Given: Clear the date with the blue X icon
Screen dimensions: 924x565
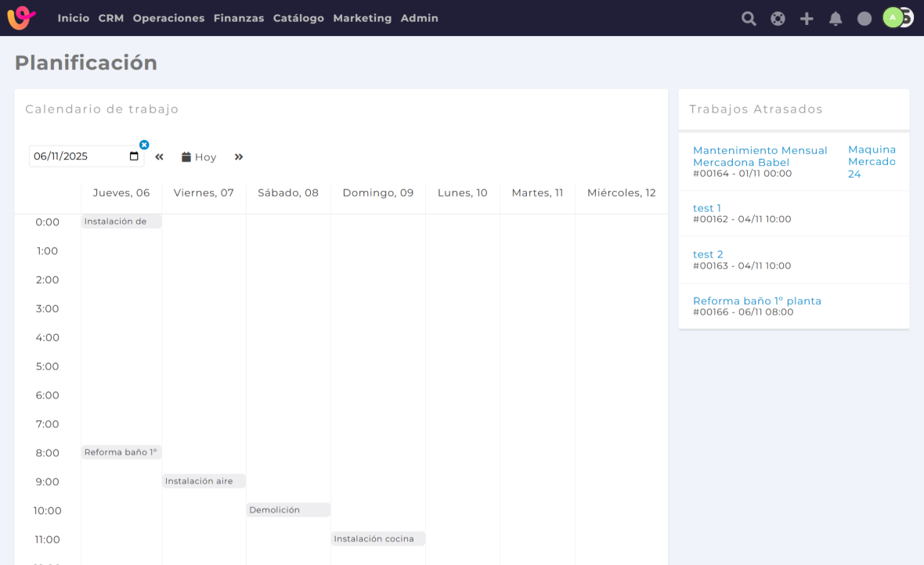Looking at the screenshot, I should 144,145.
